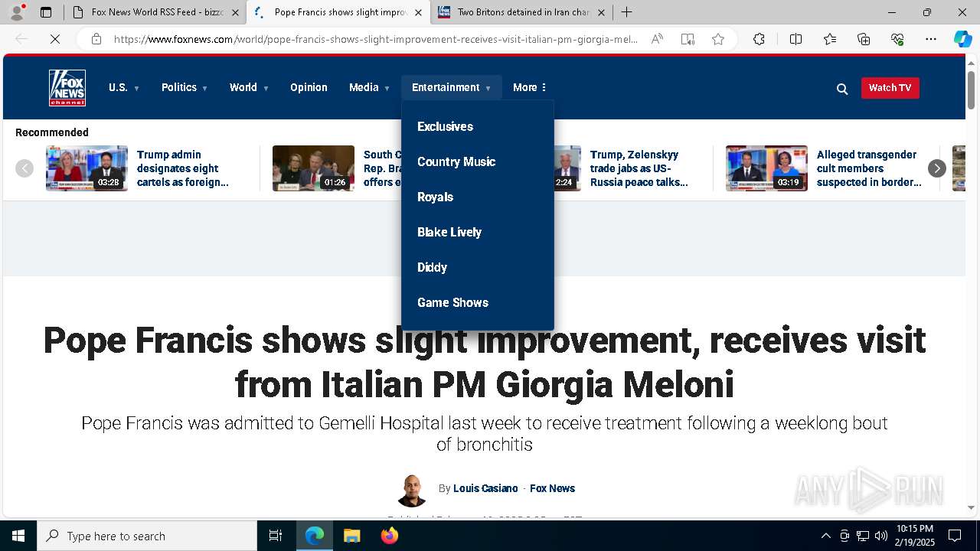Add this page to favorites star

coord(718,39)
